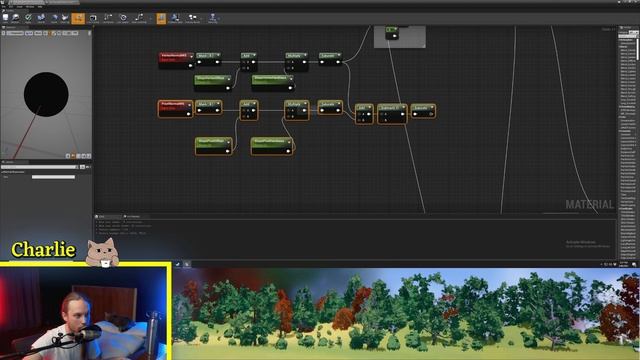Open the Search toolbar icon
Image resolution: width=640 pixels, height=360 pixels.
(41, 18)
